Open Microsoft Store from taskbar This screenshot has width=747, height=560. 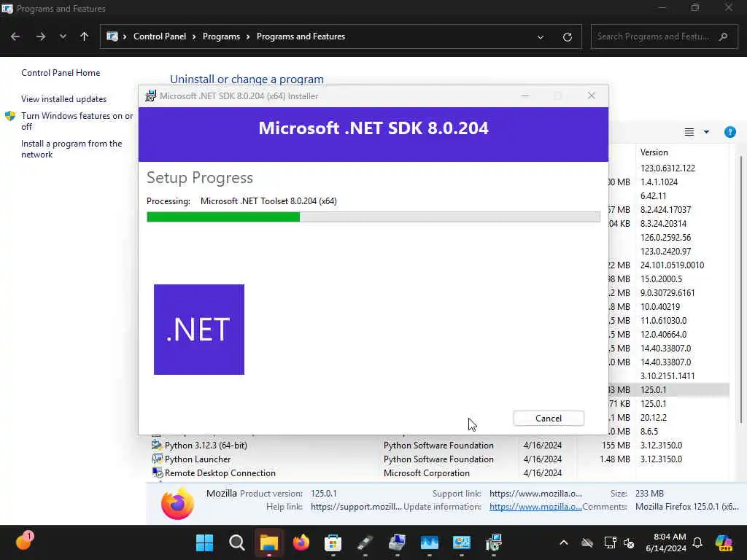(x=333, y=542)
